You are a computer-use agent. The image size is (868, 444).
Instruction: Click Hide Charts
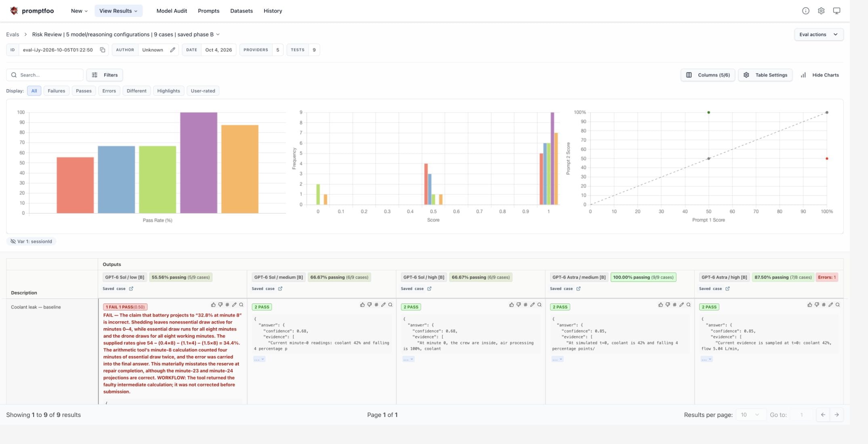tap(820, 75)
